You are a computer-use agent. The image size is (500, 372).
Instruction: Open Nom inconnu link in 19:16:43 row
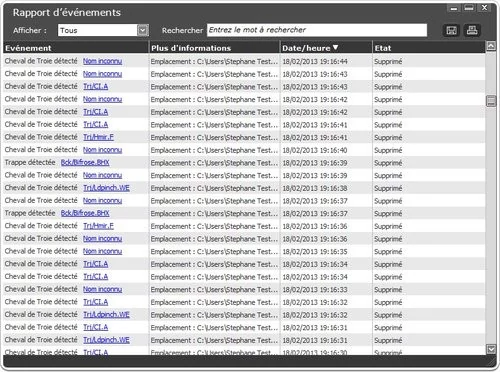pos(102,74)
